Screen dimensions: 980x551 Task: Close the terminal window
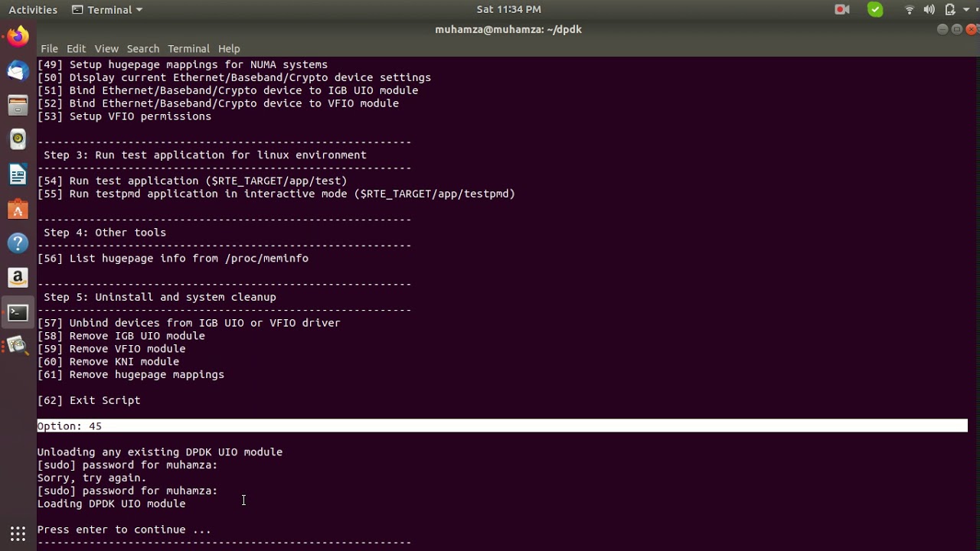click(x=972, y=29)
